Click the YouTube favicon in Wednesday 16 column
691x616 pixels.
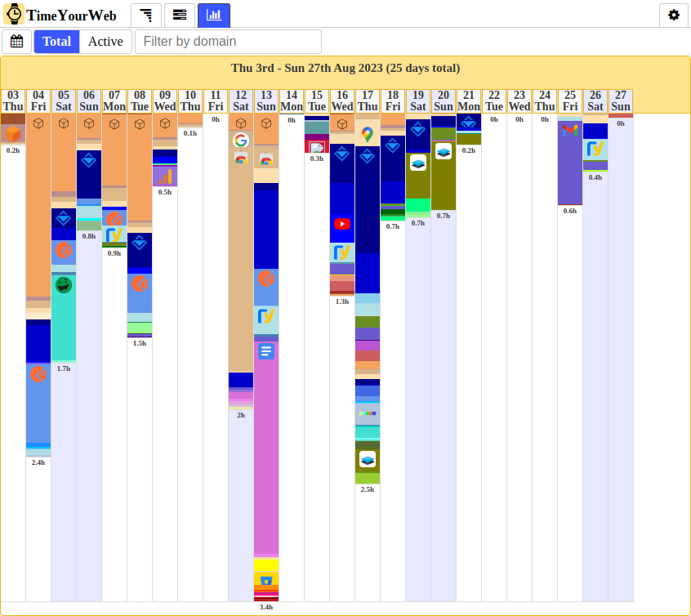(342, 224)
